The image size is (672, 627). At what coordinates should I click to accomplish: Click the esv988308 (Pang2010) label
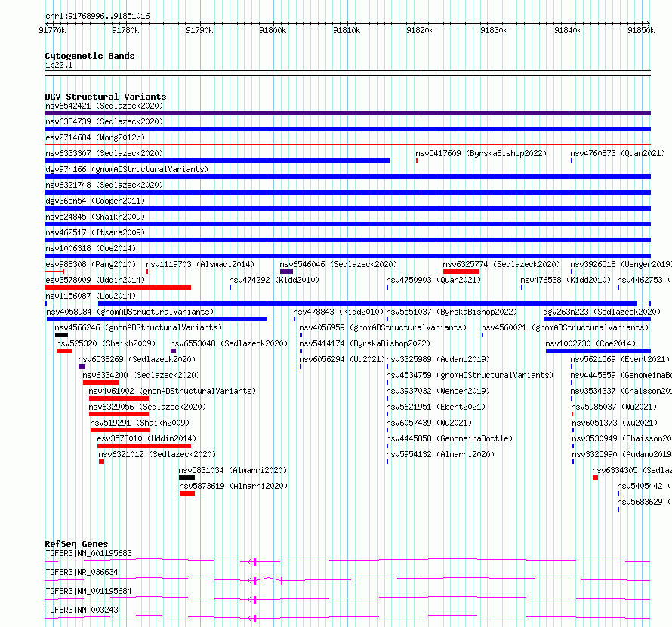91,264
